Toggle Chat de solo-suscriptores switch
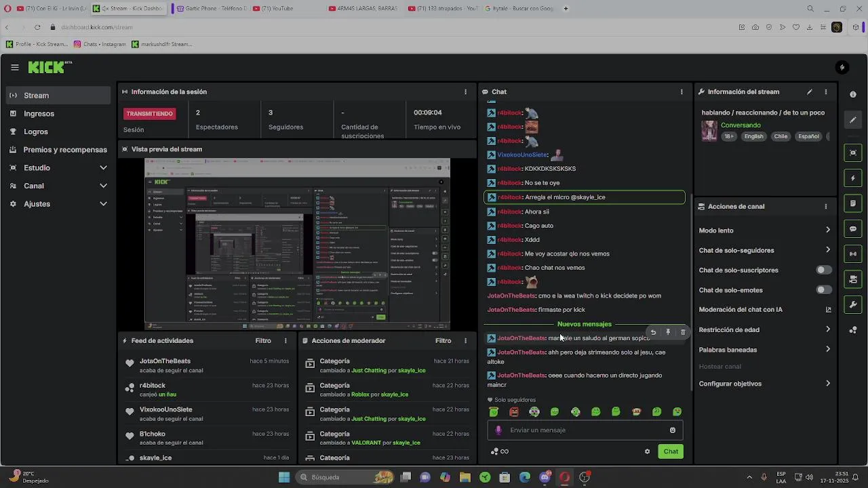868x488 pixels. pos(824,270)
